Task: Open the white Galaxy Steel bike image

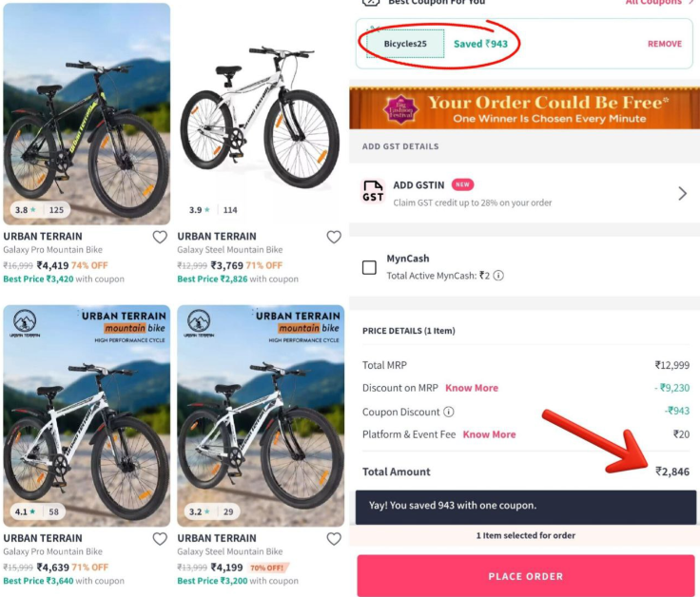Action: tap(260, 114)
